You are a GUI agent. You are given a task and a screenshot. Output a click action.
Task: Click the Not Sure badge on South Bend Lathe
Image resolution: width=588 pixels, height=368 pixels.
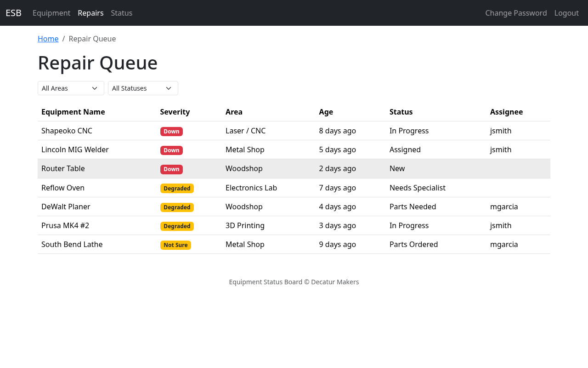tap(175, 245)
